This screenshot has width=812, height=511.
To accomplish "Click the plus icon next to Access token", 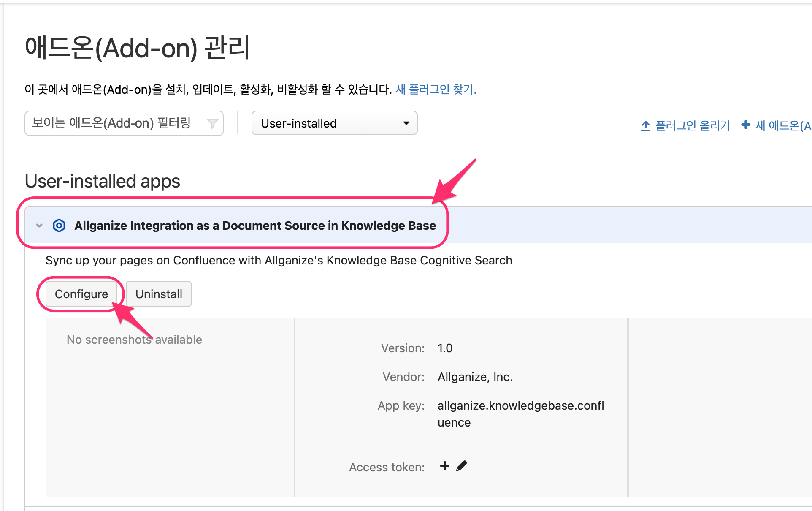I will pos(445,466).
